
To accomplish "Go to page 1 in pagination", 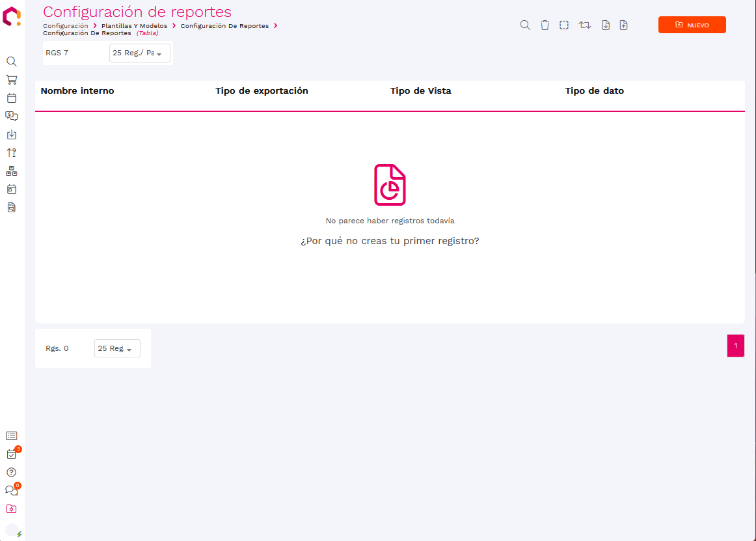I will click(735, 346).
